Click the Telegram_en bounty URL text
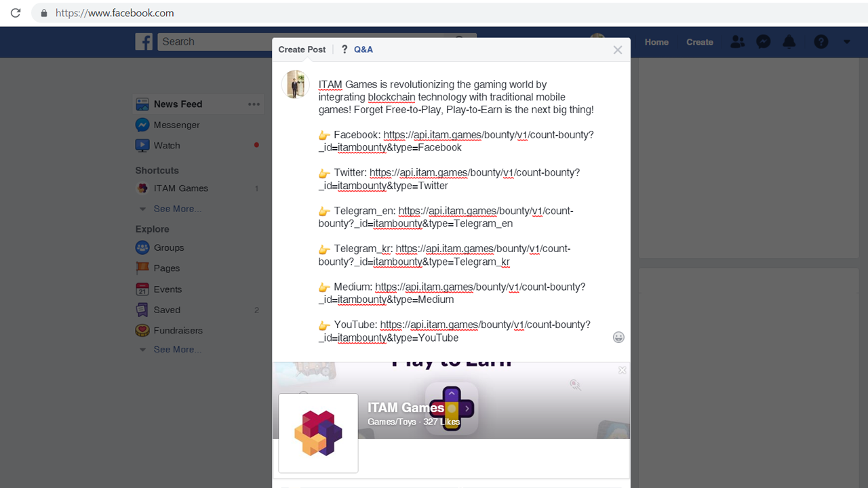Screen dimensions: 868x488 446,217
